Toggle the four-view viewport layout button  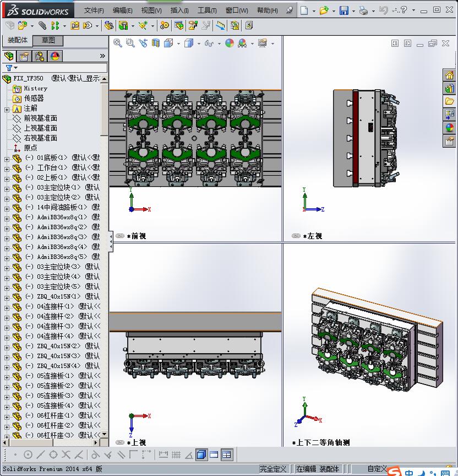click(x=227, y=455)
